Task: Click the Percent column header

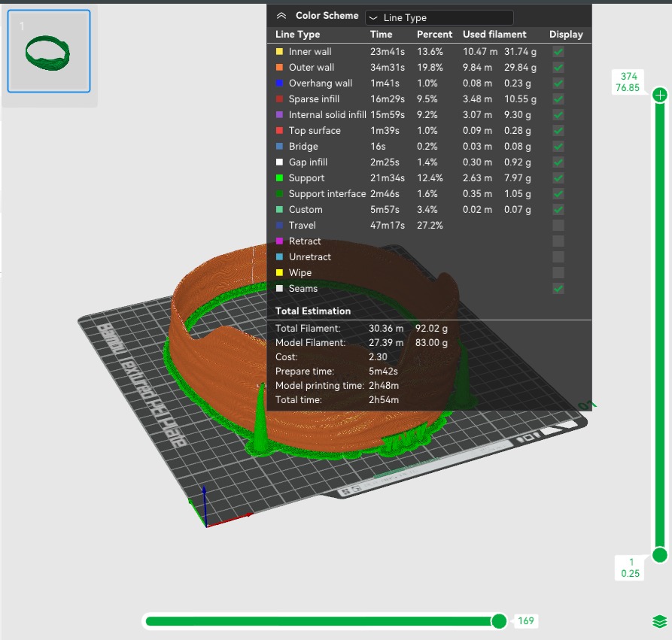Action: tap(434, 35)
